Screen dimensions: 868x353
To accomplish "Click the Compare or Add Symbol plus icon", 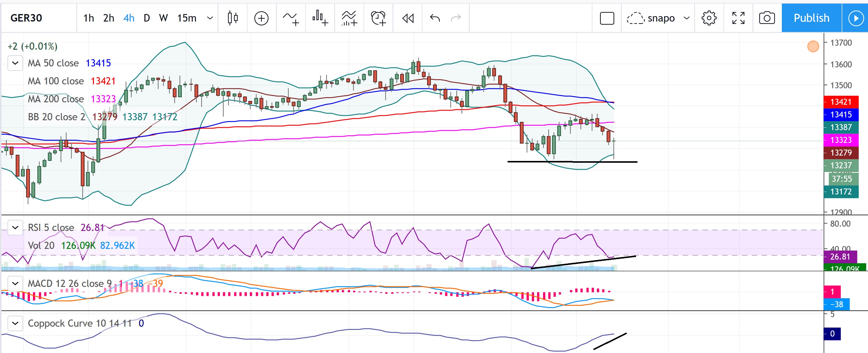I will (x=262, y=18).
